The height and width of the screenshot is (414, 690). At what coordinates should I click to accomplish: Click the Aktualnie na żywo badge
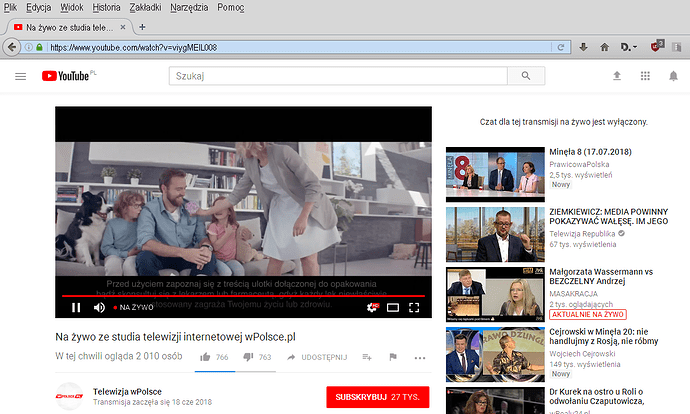588,315
